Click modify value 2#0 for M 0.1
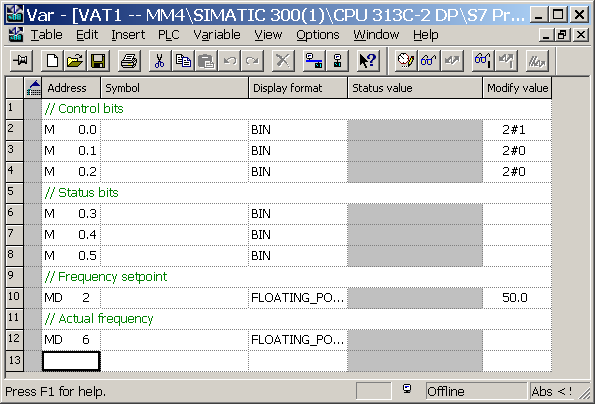The height and width of the screenshot is (404, 595). 517,151
